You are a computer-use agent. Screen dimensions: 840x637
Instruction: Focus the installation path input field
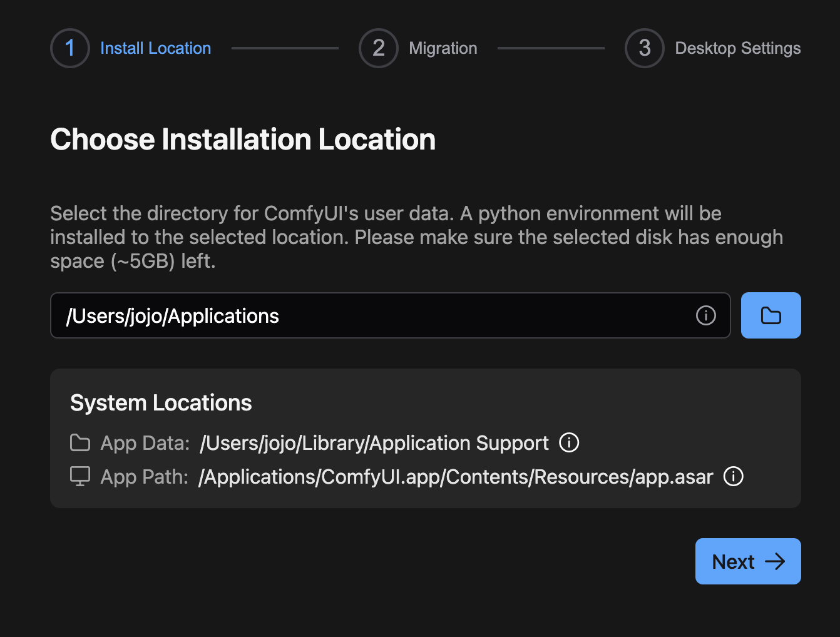(x=391, y=315)
